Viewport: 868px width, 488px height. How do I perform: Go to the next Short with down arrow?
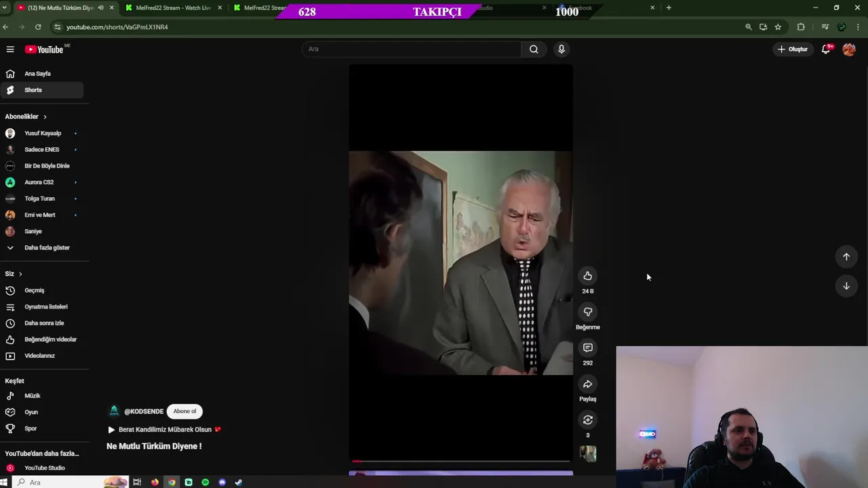846,286
